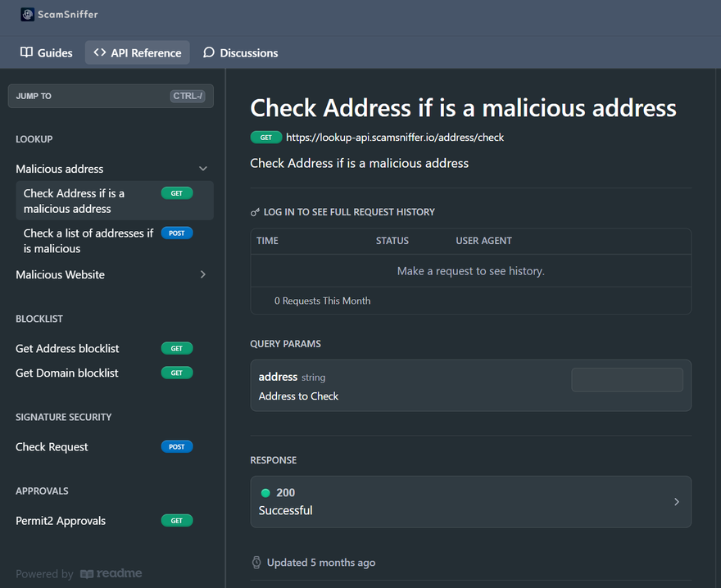Click the GET badge for Get Address blocklist
This screenshot has height=588, width=721.
[x=177, y=349]
